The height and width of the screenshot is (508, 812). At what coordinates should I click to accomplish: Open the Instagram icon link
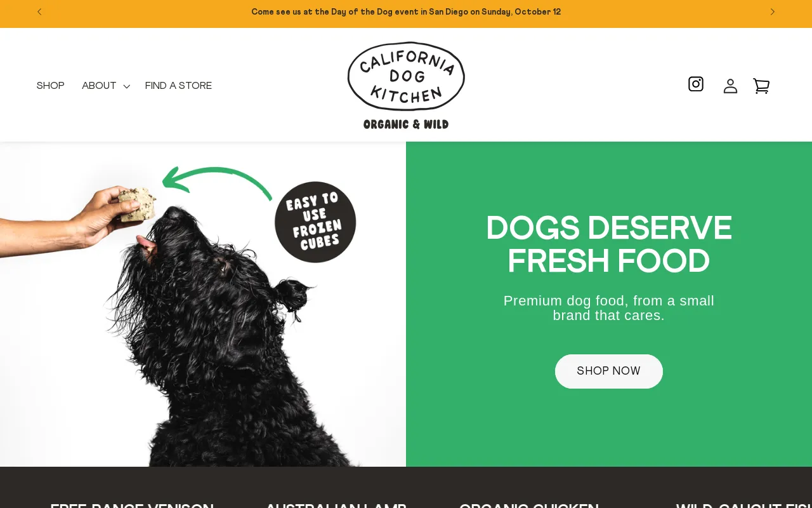click(x=696, y=84)
